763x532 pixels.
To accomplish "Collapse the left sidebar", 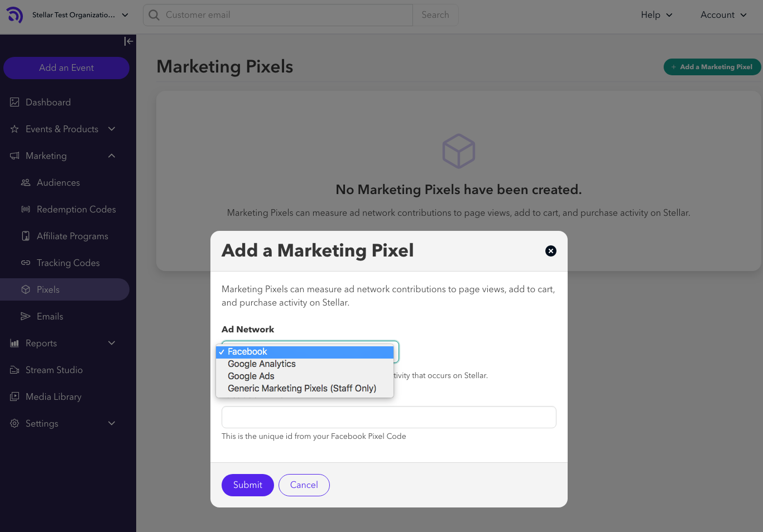I will click(128, 41).
